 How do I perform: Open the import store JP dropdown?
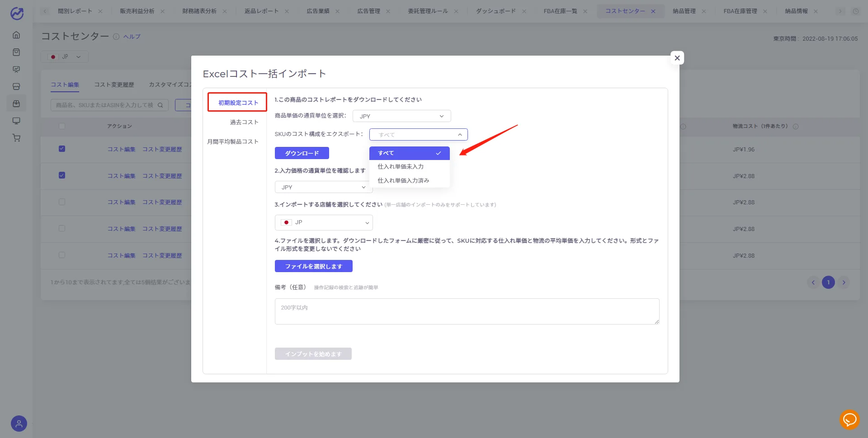[x=324, y=222]
